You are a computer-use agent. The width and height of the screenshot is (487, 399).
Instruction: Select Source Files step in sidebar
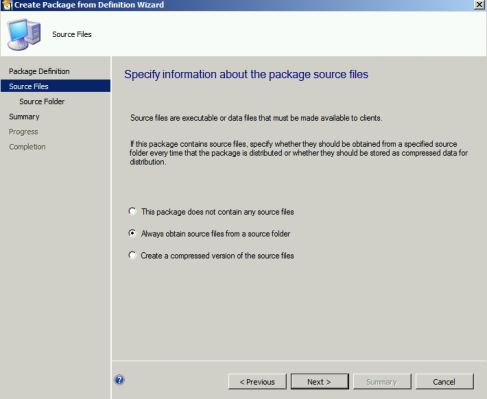(x=55, y=86)
